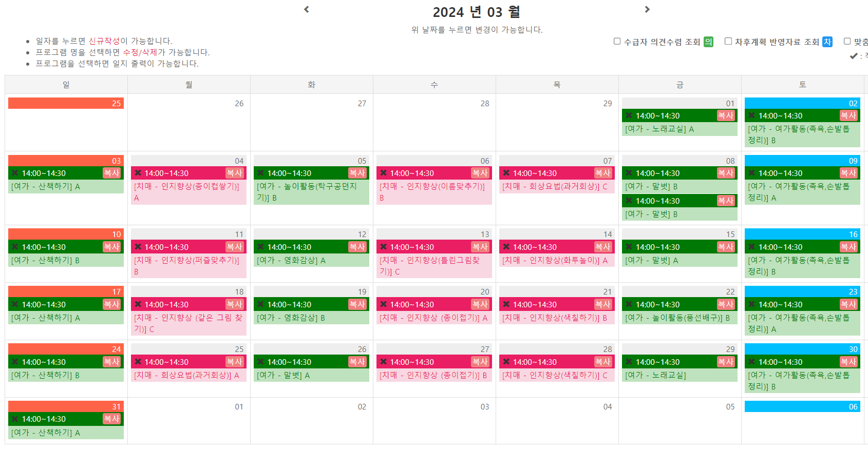Viewport: 868px width, 450px height.
Task: Go to previous month with left arrow
Action: 307,9
